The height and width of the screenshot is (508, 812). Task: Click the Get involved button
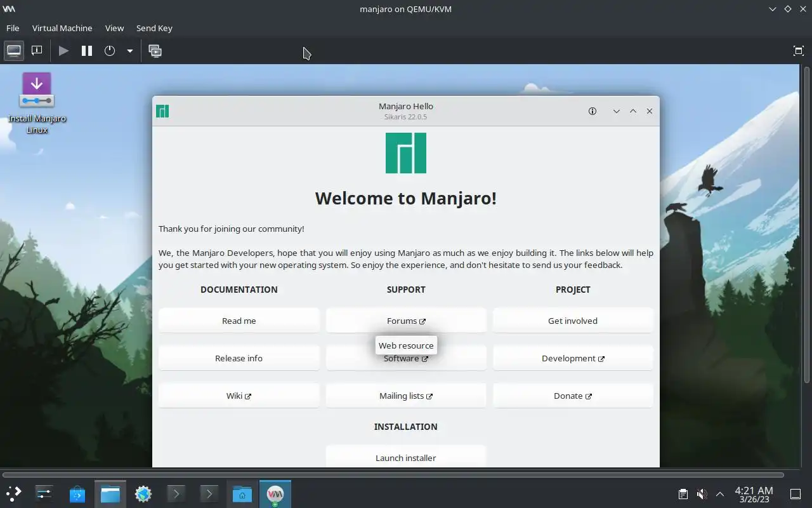[x=573, y=321]
